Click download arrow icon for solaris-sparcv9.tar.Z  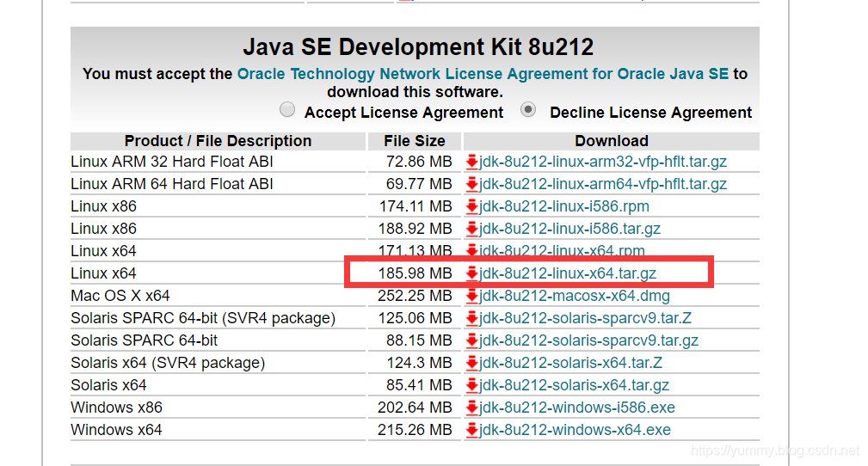tap(472, 319)
